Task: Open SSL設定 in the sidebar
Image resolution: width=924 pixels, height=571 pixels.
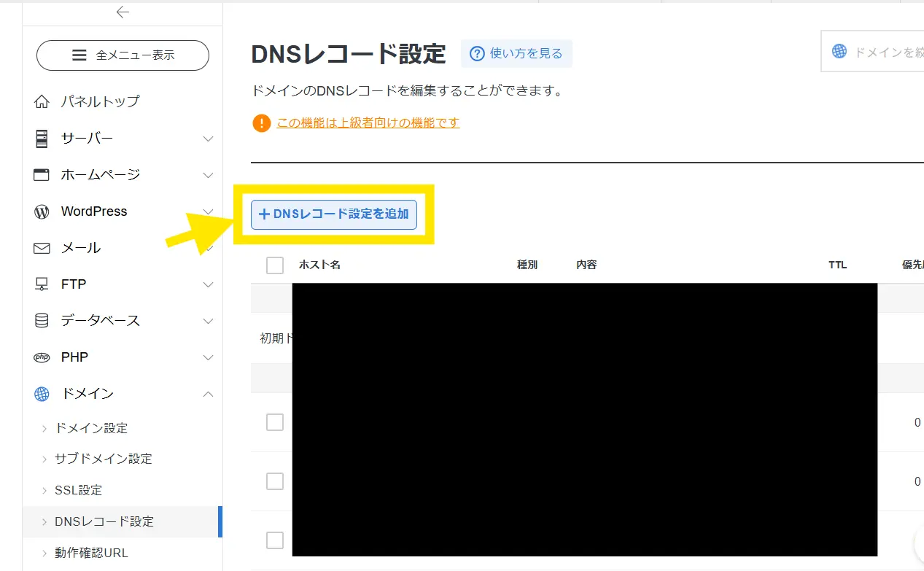Action: coord(78,490)
